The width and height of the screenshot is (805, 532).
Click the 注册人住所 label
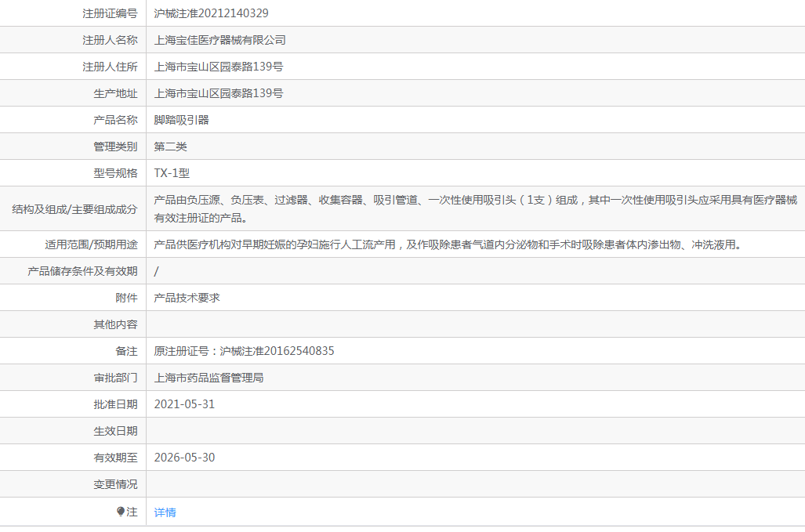[x=110, y=67]
